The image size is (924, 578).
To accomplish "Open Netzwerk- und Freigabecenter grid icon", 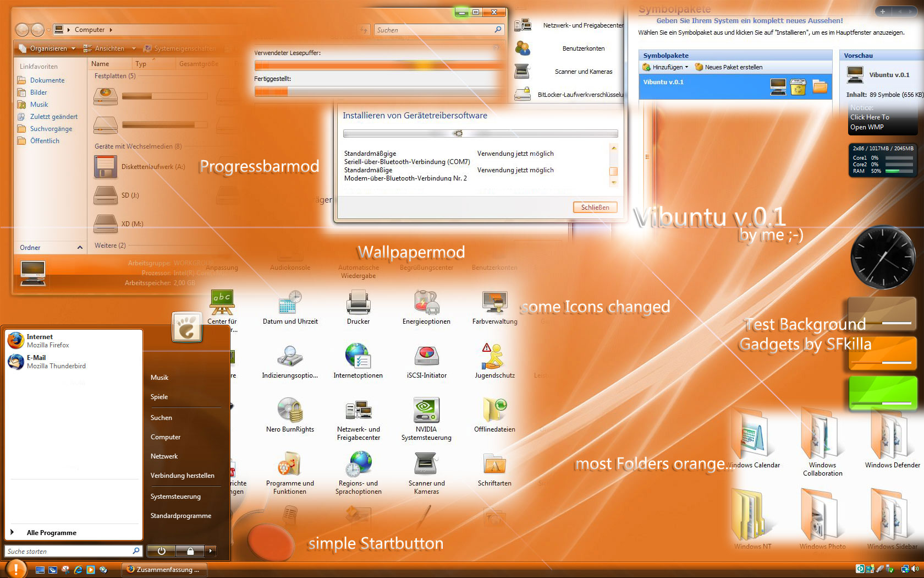I will coord(358,419).
